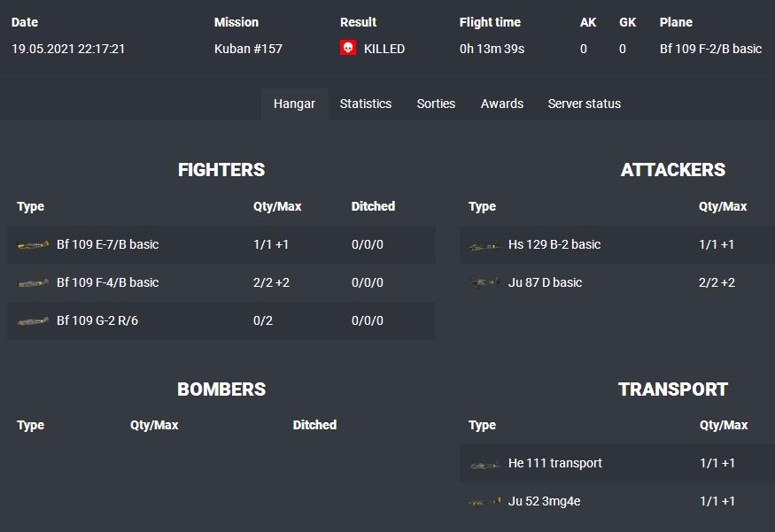This screenshot has height=532, width=775.
Task: Click the Ju 52 3mg4e plane icon
Action: (484, 502)
